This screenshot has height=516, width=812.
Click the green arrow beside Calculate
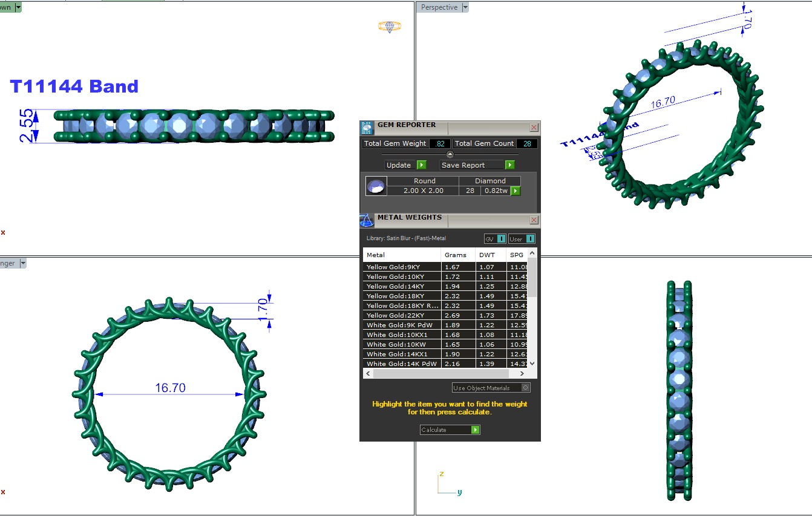(475, 430)
